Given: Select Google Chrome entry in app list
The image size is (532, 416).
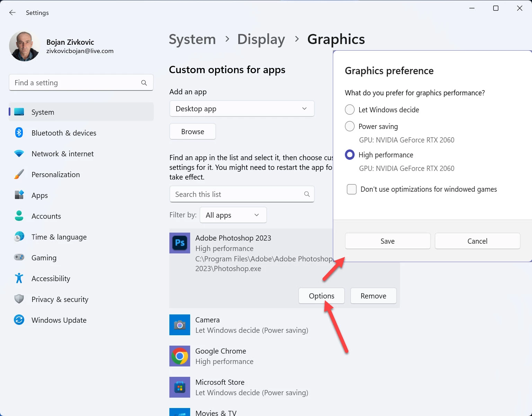Looking at the screenshot, I should pyautogui.click(x=284, y=356).
